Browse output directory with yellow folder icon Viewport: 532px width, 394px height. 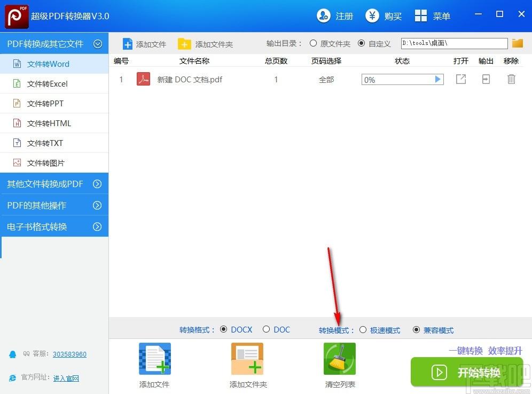518,43
